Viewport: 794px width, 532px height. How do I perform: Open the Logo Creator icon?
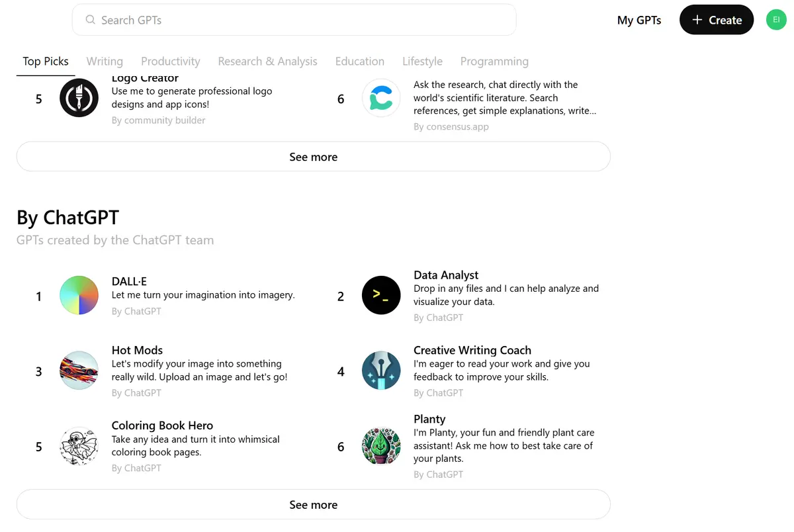pyautogui.click(x=79, y=99)
